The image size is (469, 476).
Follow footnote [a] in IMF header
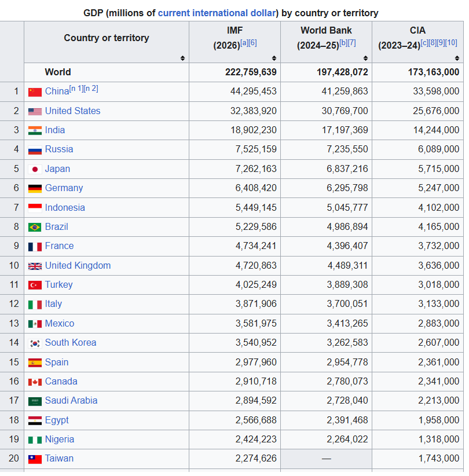pyautogui.click(x=244, y=43)
